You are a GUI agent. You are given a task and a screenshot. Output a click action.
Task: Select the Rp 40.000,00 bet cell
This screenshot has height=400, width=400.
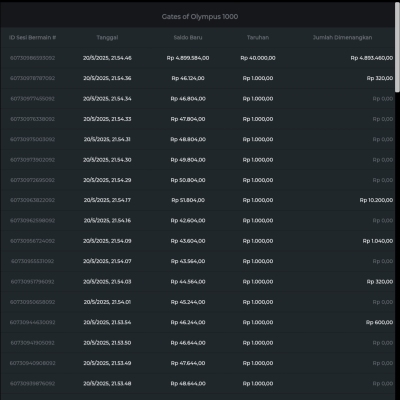258,58
